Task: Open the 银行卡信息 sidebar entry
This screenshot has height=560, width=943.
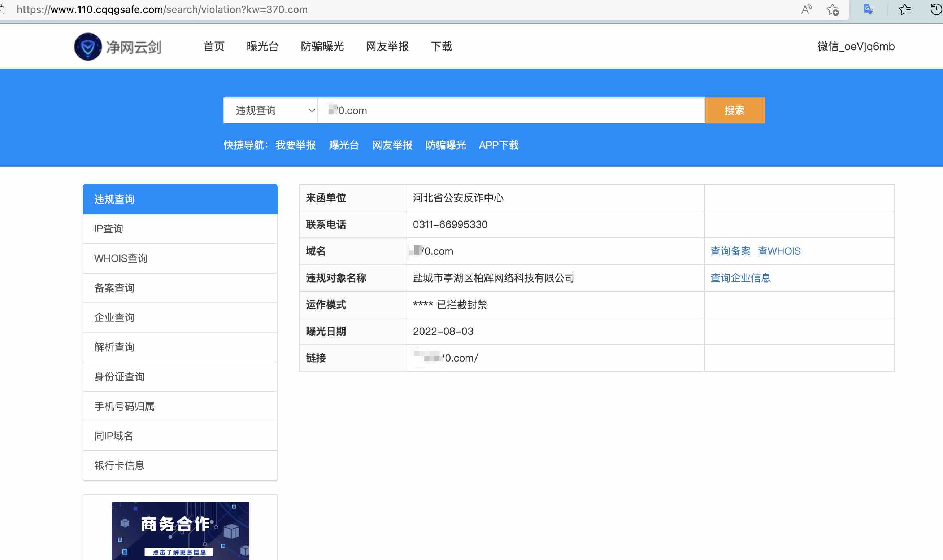Action: point(119,465)
